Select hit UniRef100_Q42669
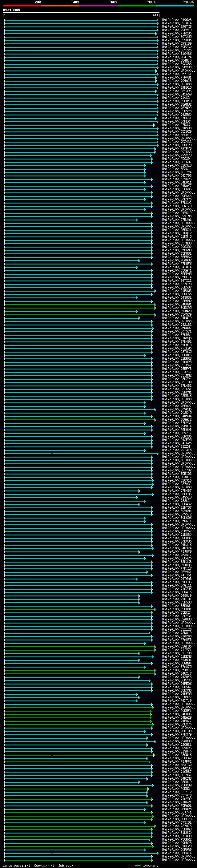The height and width of the screenshot is (868, 197). pos(176,94)
